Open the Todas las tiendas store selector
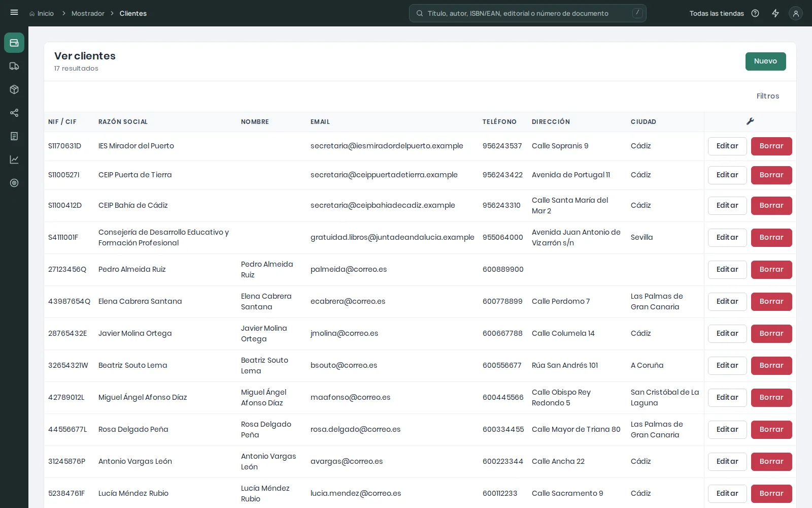 pos(717,14)
